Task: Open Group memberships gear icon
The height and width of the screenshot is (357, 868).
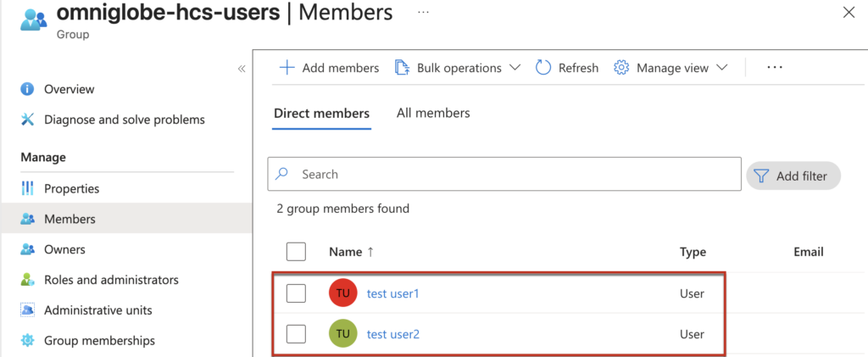Action: pyautogui.click(x=27, y=341)
